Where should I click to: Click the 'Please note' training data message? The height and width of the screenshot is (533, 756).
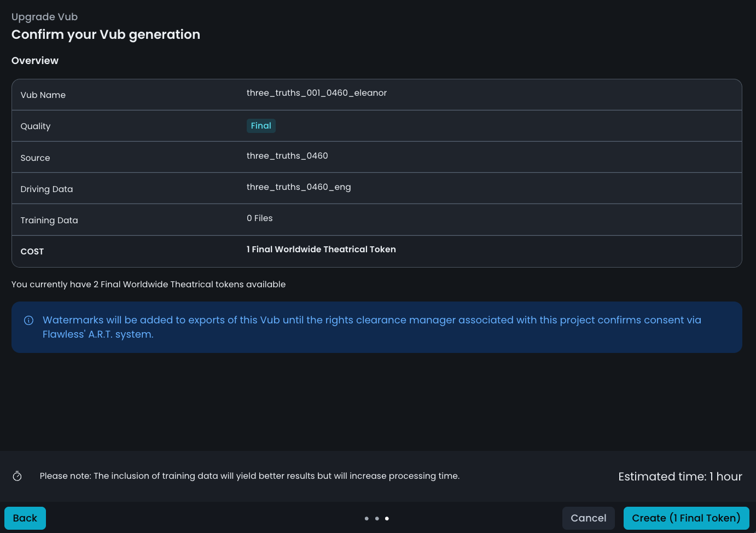(x=249, y=476)
